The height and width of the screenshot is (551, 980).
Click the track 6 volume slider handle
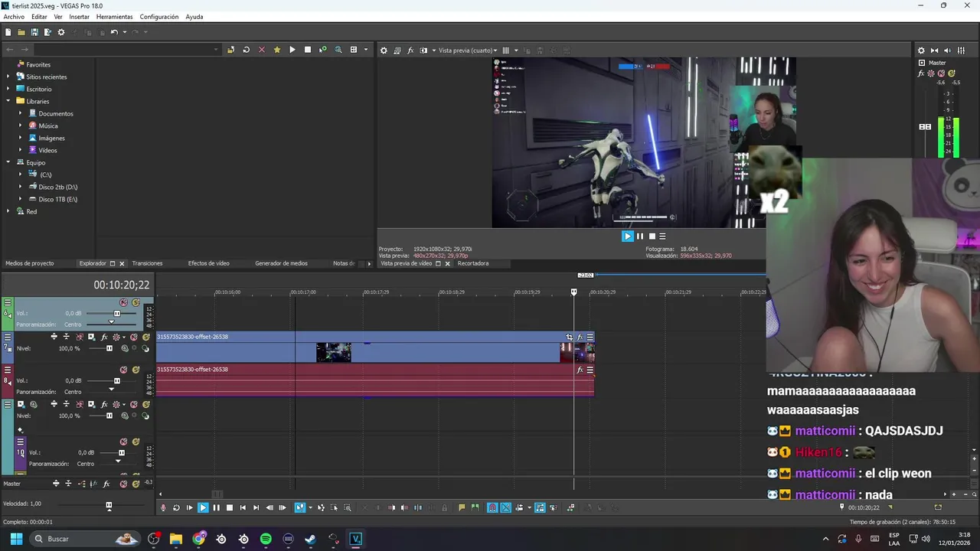117,313
